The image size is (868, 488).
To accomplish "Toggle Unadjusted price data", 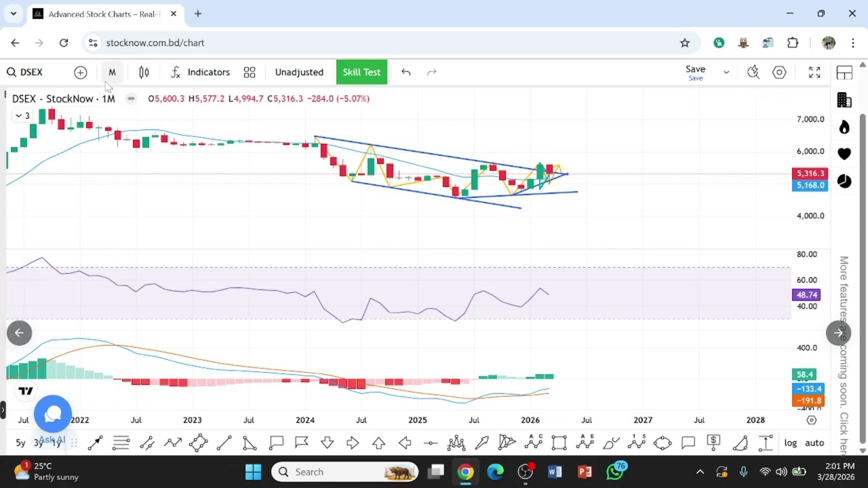I will pyautogui.click(x=299, y=72).
